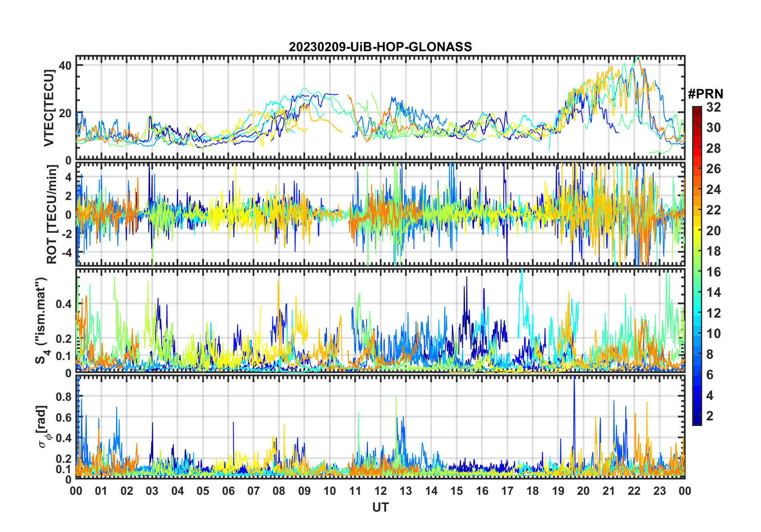Click the sigma-phi [rad] y-axis label
The height and width of the screenshot is (532, 761).
pos(43,427)
